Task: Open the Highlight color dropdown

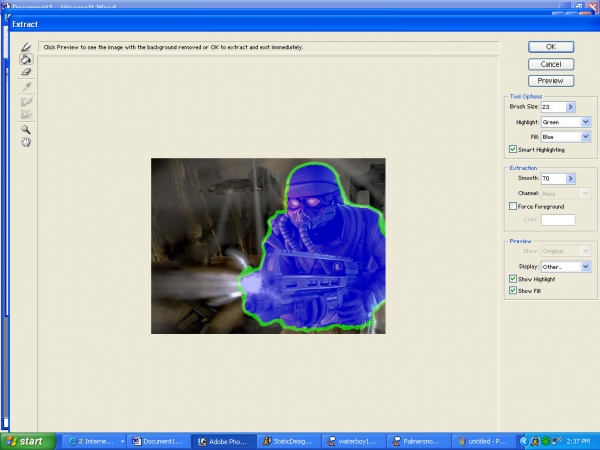Action: click(x=586, y=122)
